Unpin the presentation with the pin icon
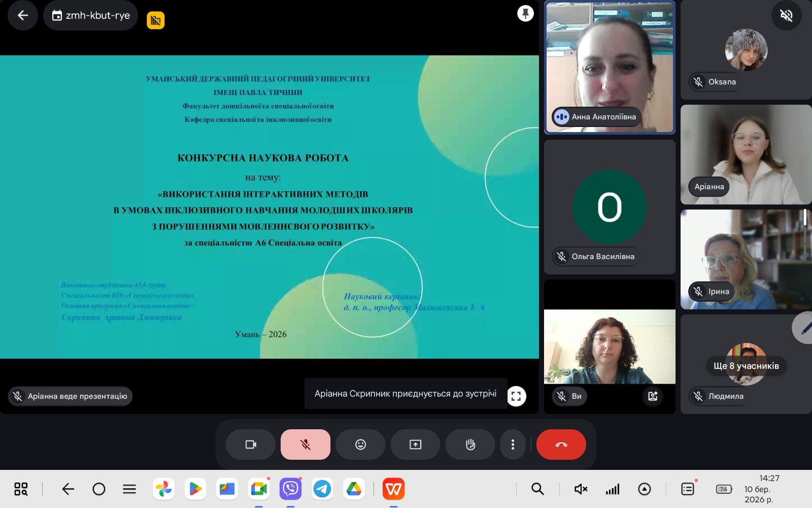 click(525, 13)
